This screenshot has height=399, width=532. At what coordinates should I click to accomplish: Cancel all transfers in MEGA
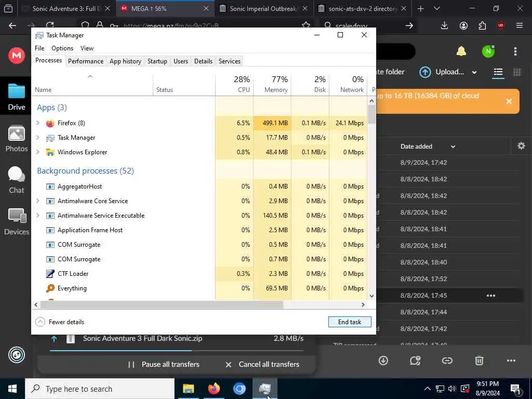[x=262, y=364]
